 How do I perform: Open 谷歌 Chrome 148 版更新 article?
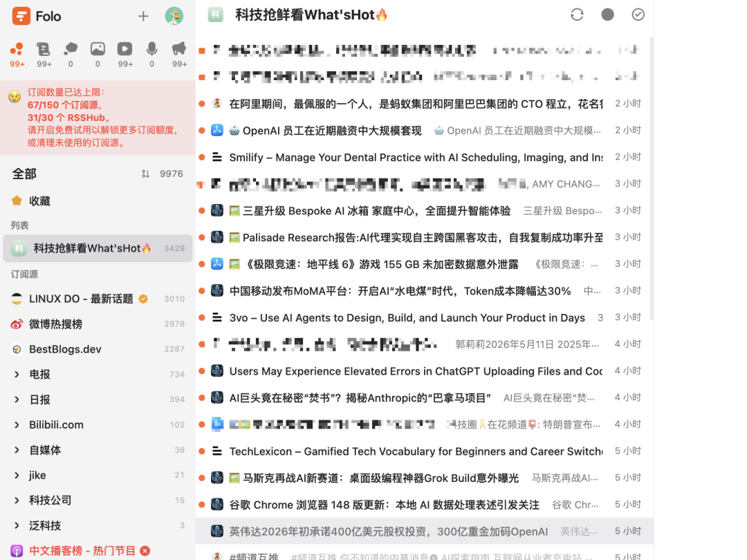tap(424, 504)
